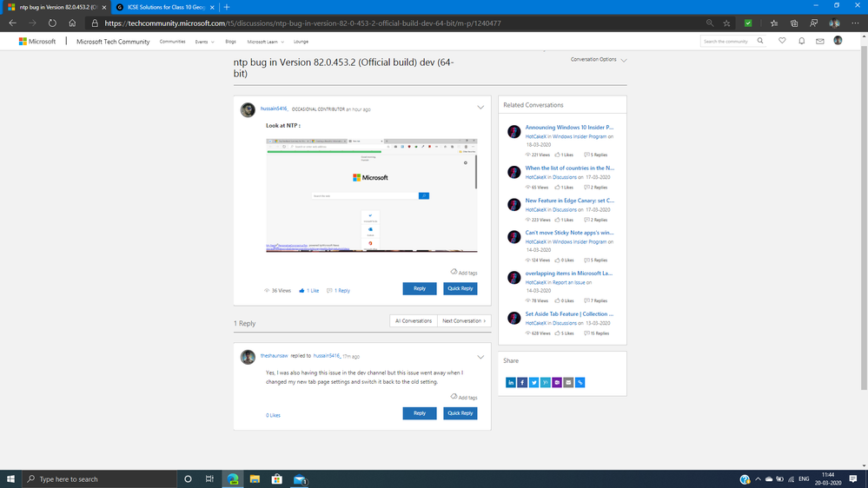Share the post by email
Image resolution: width=868 pixels, height=488 pixels.
coord(568,382)
